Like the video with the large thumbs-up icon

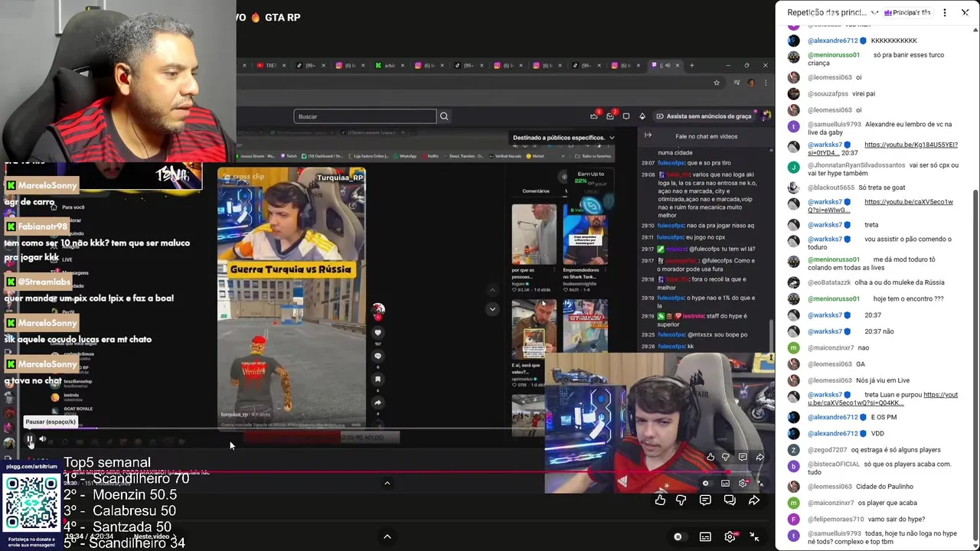pyautogui.click(x=660, y=500)
